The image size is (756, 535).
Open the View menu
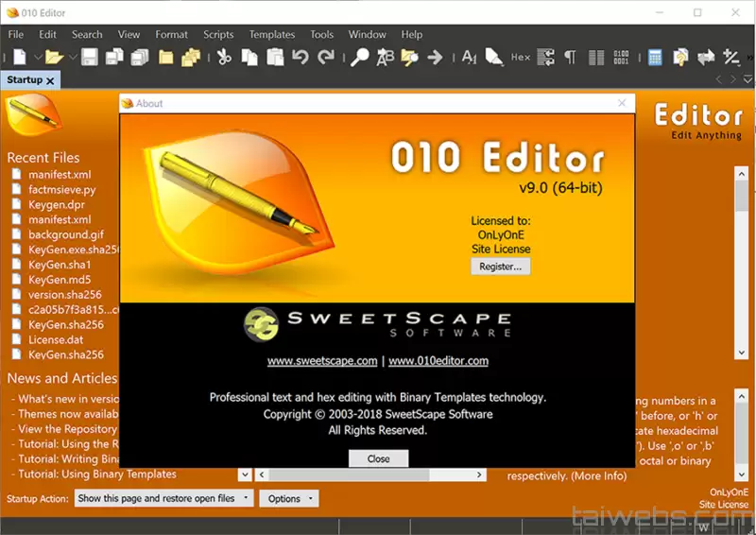129,34
